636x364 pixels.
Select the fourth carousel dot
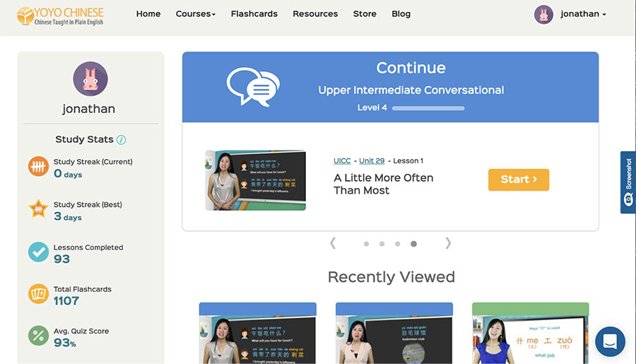(x=413, y=244)
